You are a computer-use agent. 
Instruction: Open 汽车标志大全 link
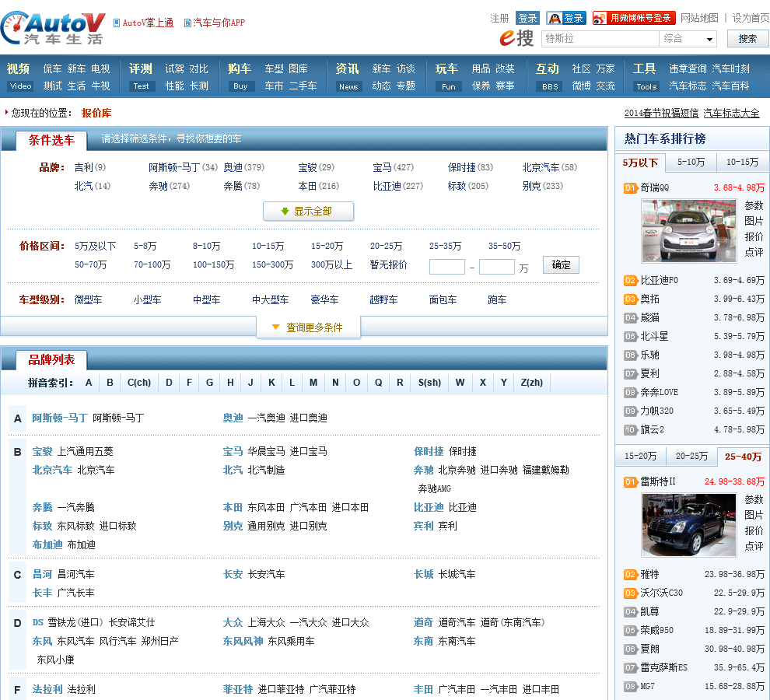731,114
